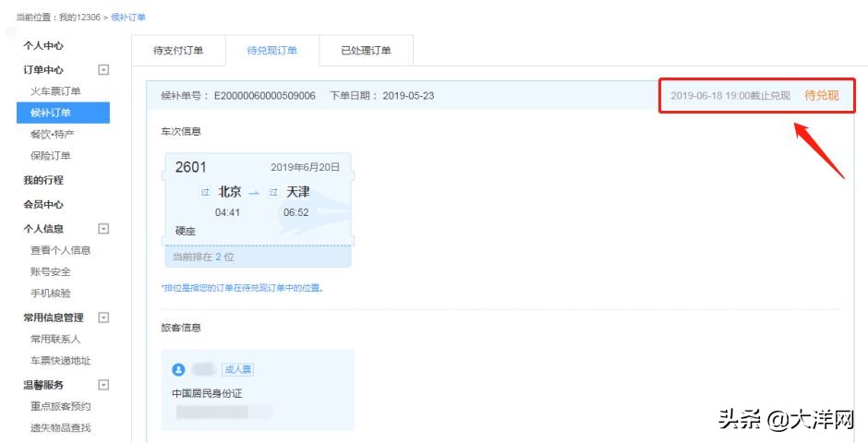Open 手机核验 page
Screen dimensions: 868x443
(51, 293)
